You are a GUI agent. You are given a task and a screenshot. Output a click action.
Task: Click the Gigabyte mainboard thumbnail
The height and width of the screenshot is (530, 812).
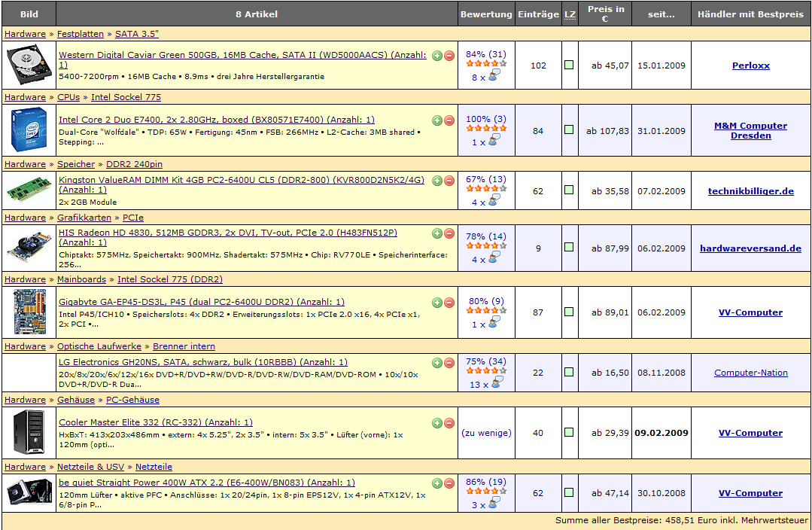click(29, 312)
